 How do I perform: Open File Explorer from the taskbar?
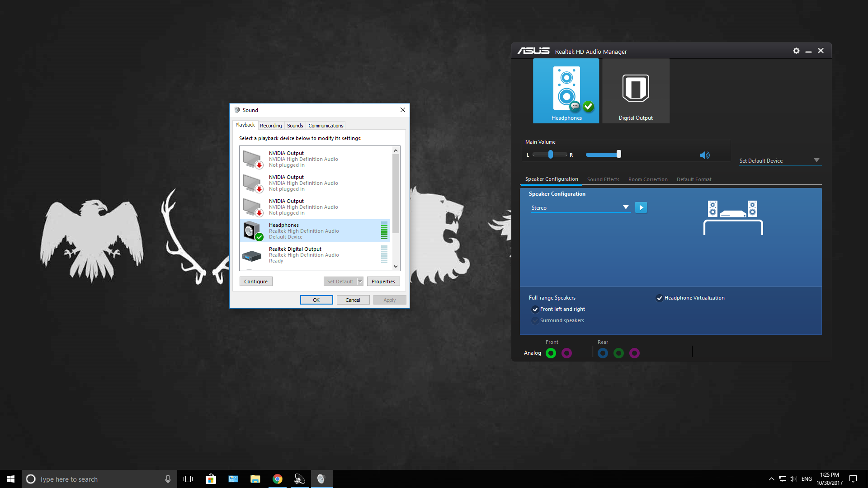point(255,479)
